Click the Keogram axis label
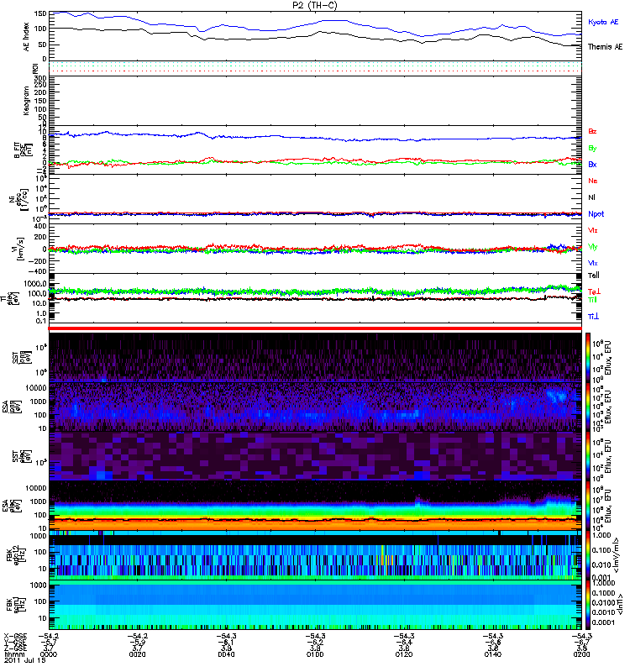 pyautogui.click(x=26, y=100)
